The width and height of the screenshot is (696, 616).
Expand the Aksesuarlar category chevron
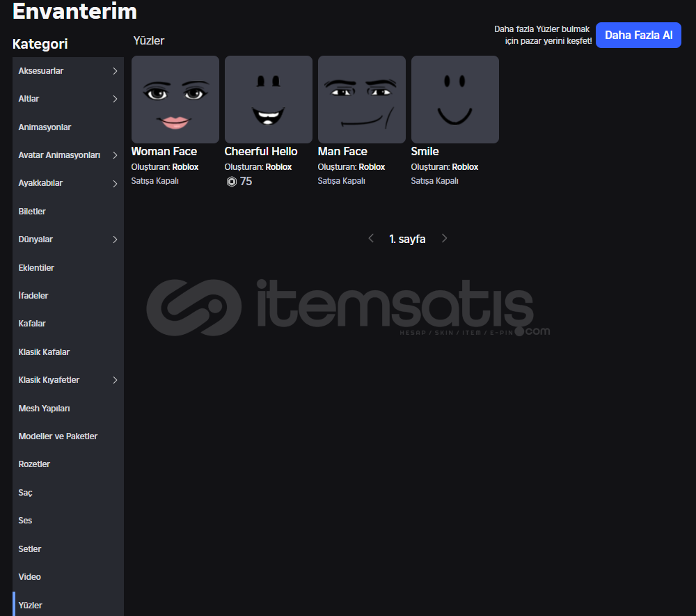tap(115, 71)
